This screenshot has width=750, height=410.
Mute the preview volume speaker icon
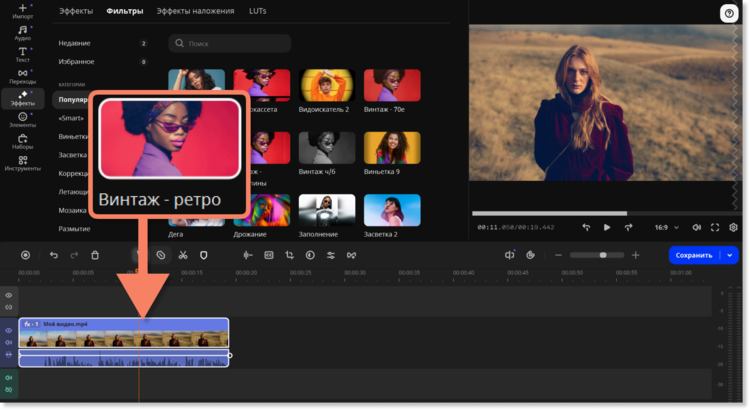(x=696, y=227)
